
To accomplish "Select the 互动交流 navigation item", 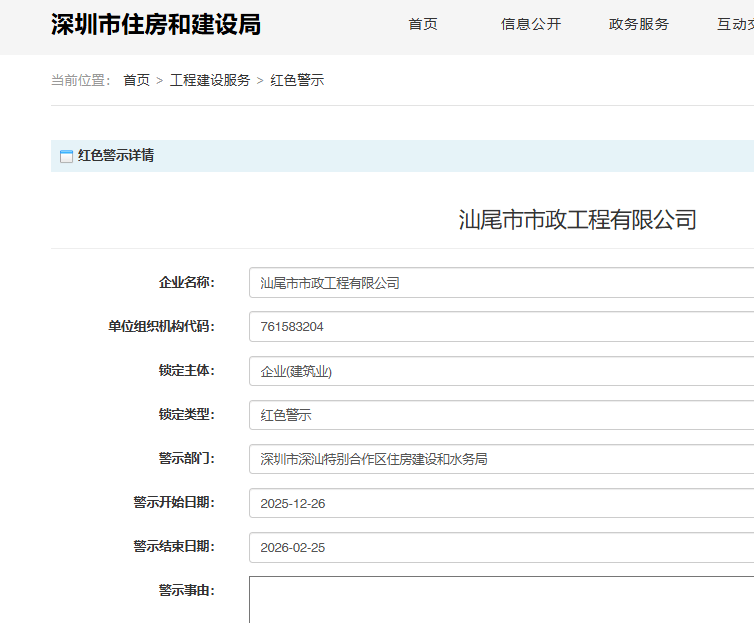I will (735, 24).
